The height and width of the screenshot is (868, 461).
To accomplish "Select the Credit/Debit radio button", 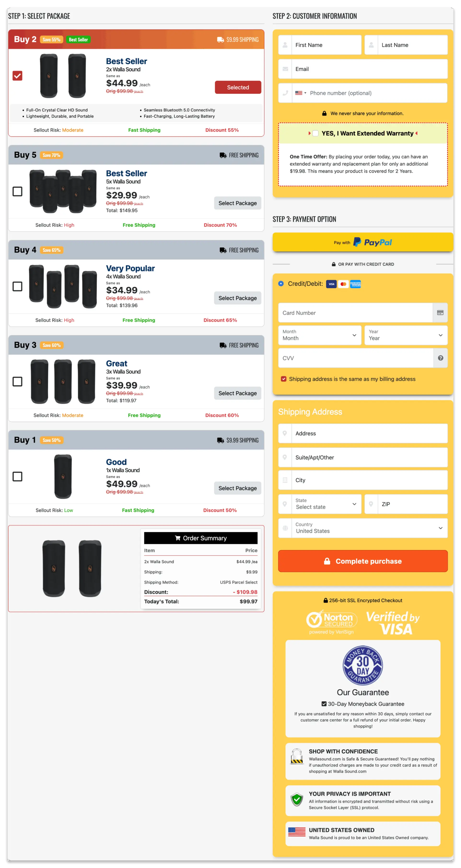I will pos(281,284).
